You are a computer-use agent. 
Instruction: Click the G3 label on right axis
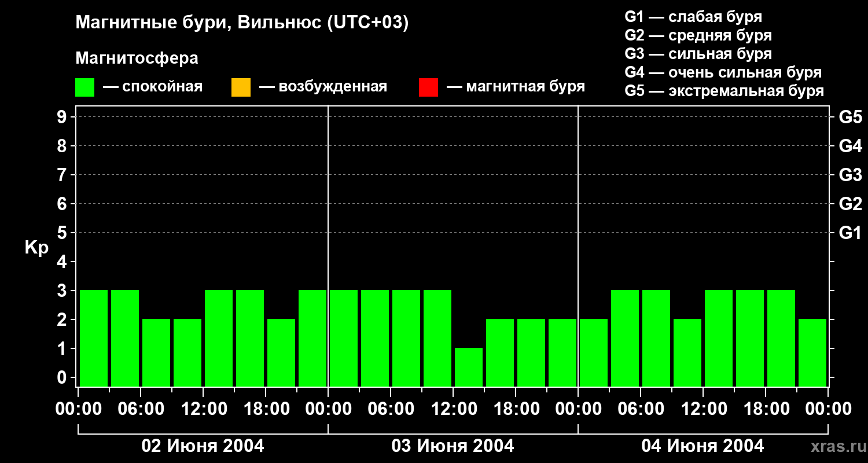tap(850, 175)
